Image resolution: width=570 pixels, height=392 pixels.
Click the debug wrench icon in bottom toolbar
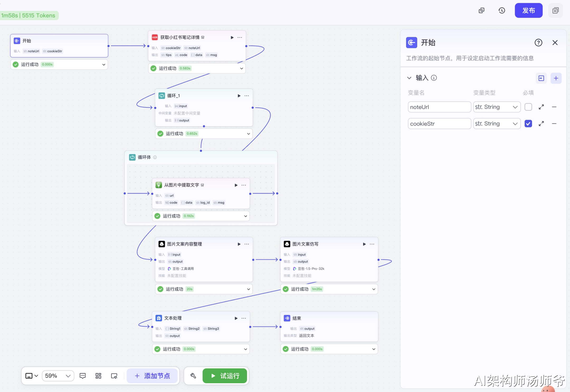[193, 376]
